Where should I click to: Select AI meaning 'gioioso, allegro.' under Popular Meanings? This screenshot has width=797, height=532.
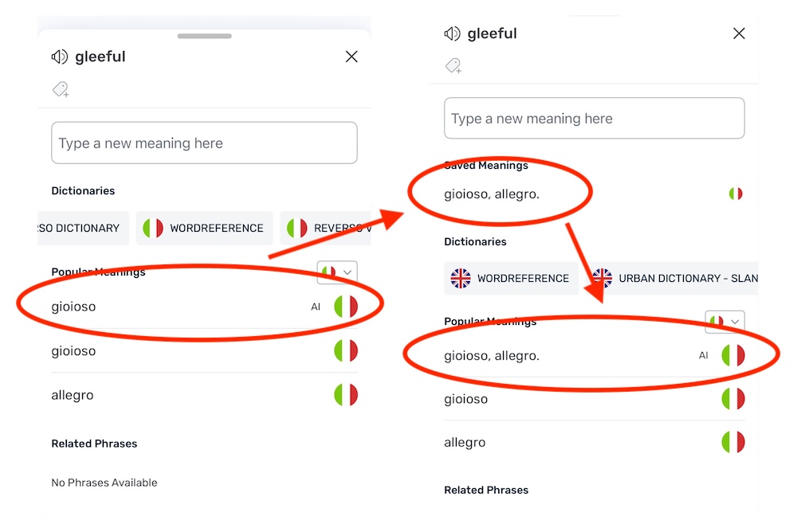tap(595, 356)
